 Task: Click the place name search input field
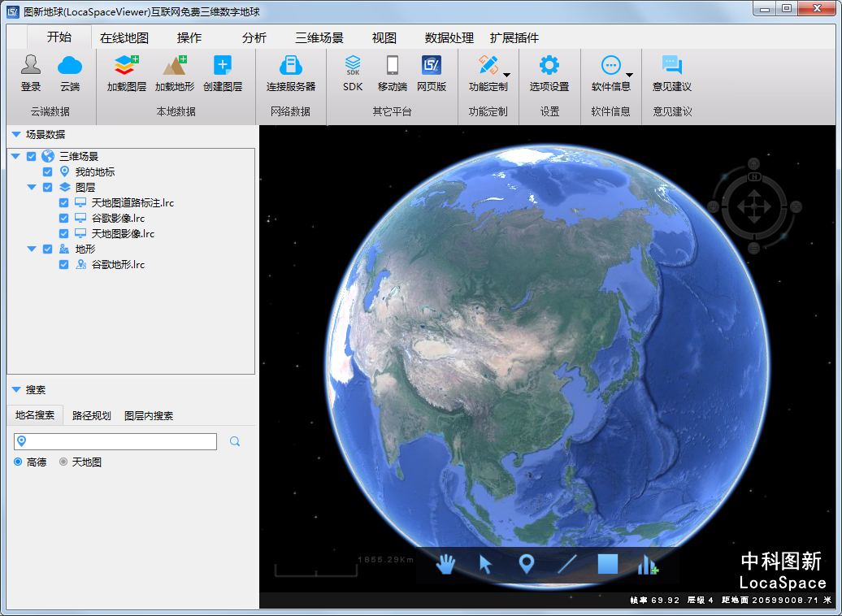pos(122,441)
